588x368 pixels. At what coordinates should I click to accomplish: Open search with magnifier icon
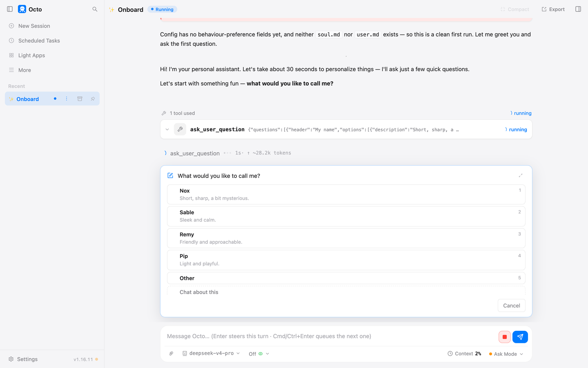pyautogui.click(x=95, y=9)
